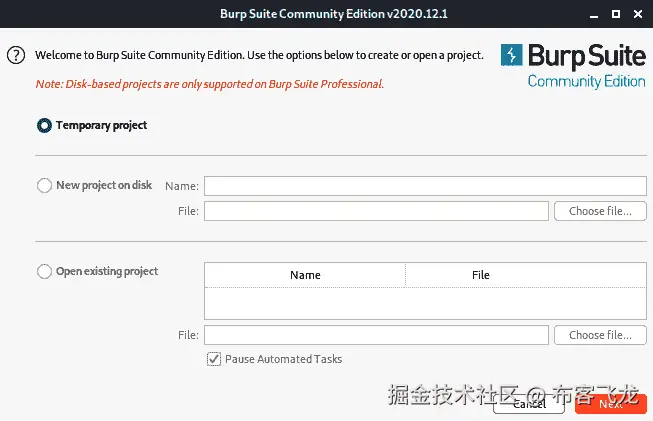Click the Burp Suite logo icon
This screenshot has width=653, height=421.
click(512, 55)
